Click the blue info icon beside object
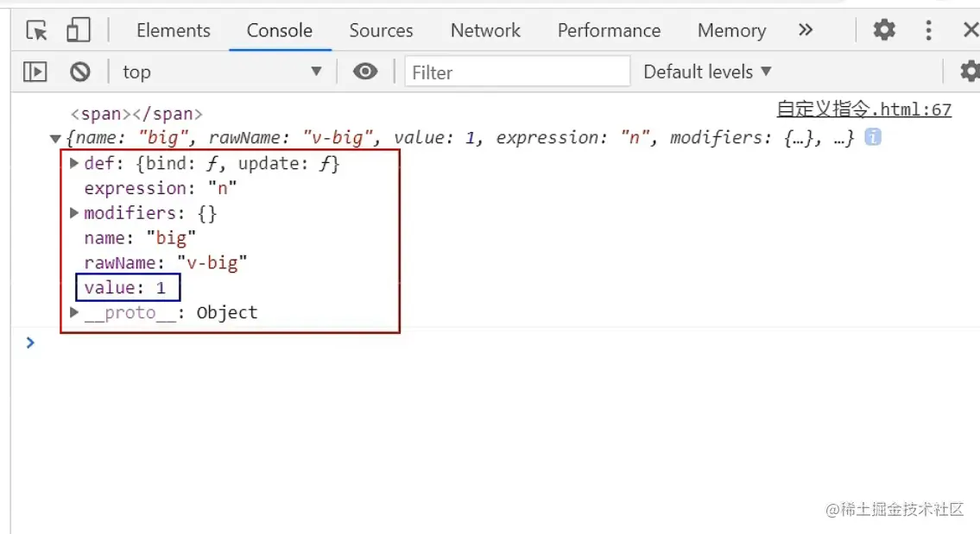This screenshot has height=534, width=980. 873,137
